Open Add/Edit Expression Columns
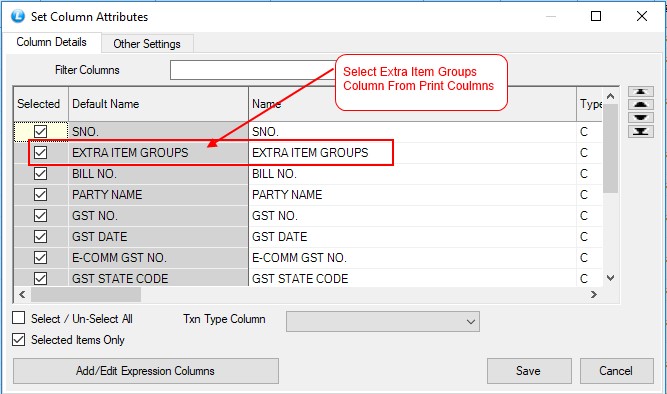Viewport: 667px width, 394px height. [x=145, y=371]
